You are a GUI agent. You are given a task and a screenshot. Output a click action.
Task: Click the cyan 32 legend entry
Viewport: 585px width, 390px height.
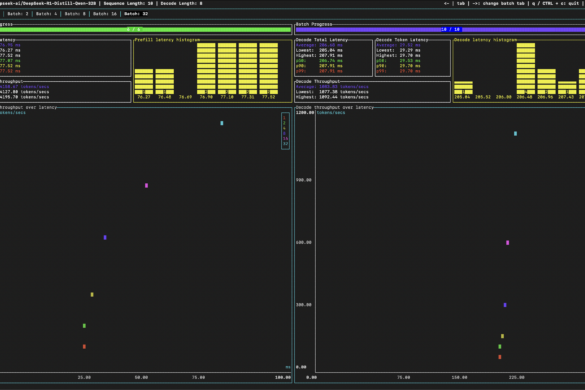[x=285, y=144]
